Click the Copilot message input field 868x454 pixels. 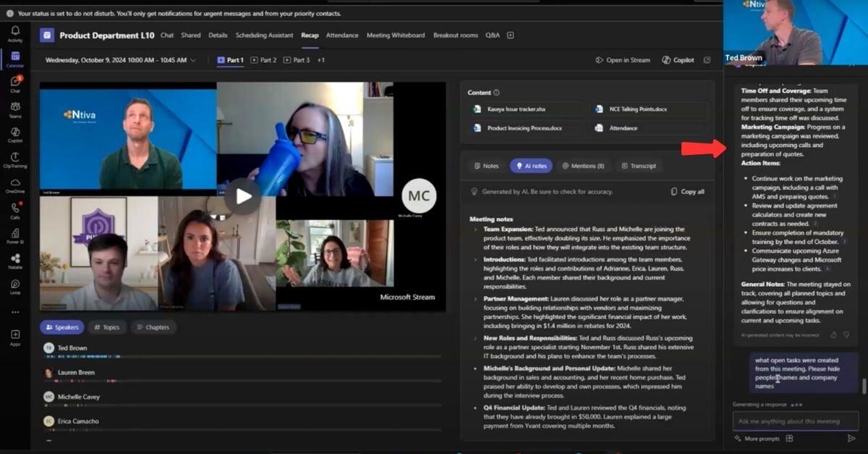795,421
